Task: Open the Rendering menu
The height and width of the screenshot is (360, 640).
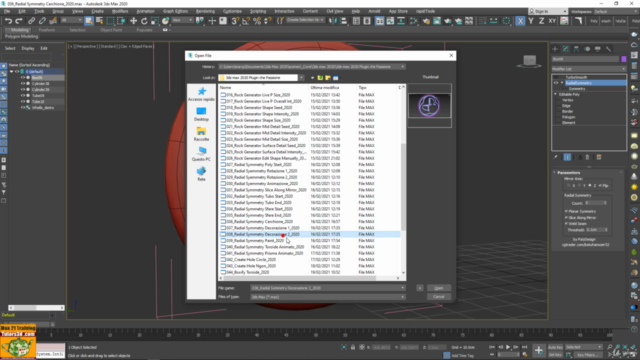Action: click(205, 11)
